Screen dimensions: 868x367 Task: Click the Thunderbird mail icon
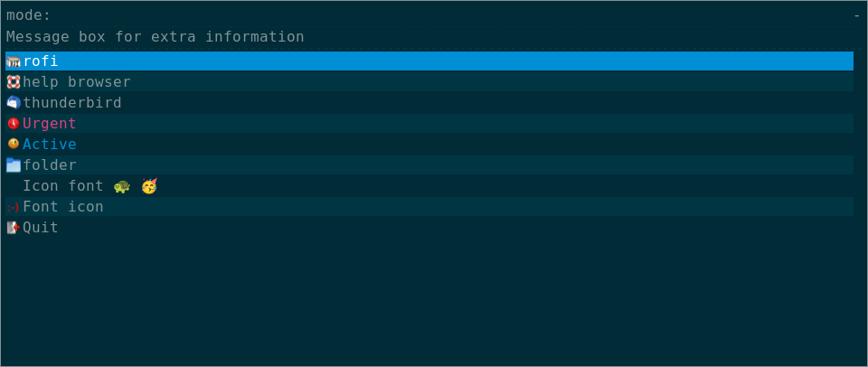tap(14, 103)
